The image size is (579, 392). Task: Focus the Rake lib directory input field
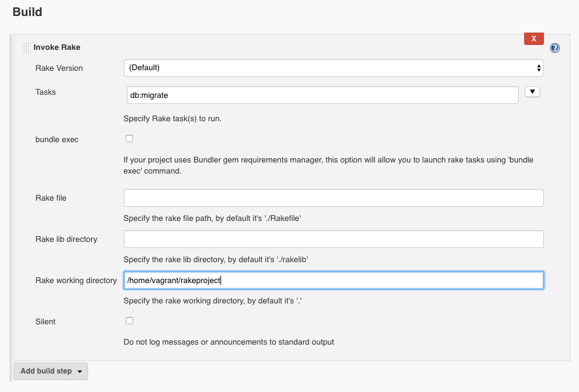pos(333,239)
